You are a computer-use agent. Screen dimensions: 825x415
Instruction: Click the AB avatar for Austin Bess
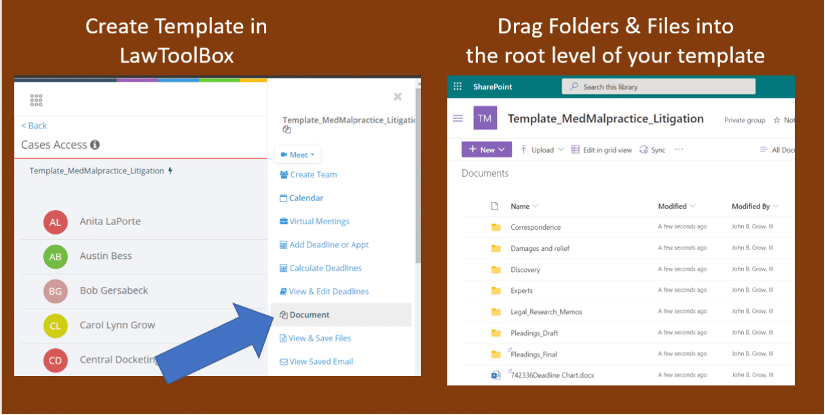[x=55, y=257]
